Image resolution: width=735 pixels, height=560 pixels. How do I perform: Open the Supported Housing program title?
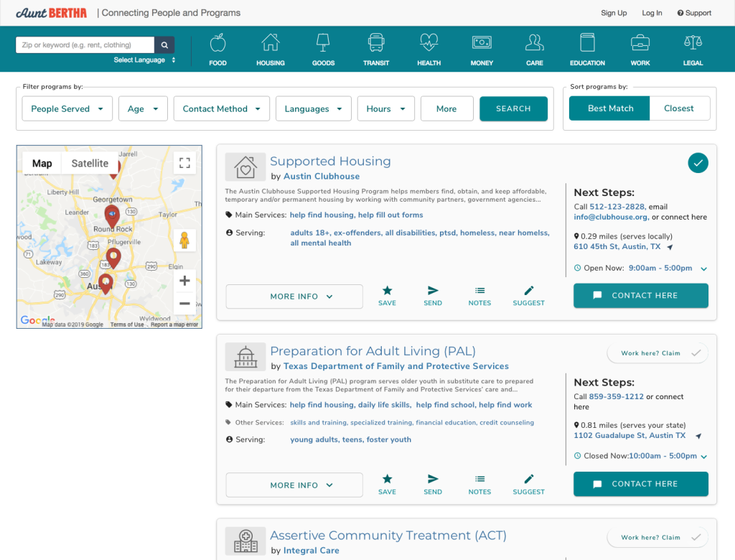[330, 162]
